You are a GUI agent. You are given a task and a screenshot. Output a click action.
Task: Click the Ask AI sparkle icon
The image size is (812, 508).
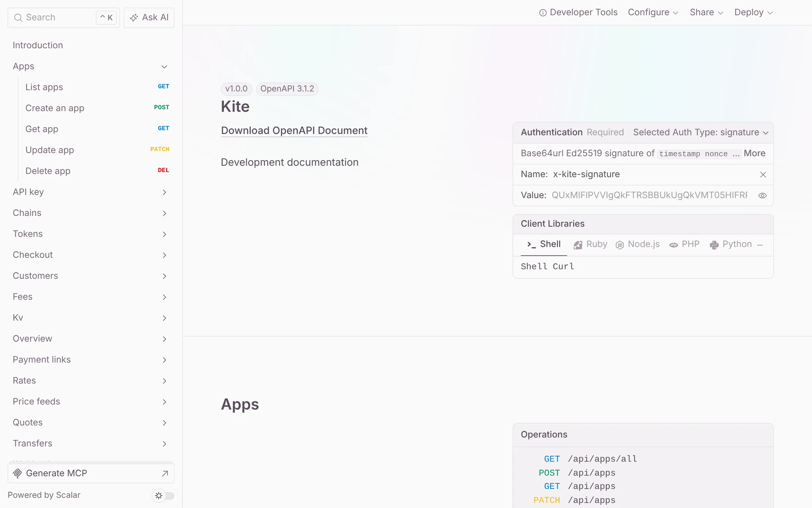coord(134,18)
